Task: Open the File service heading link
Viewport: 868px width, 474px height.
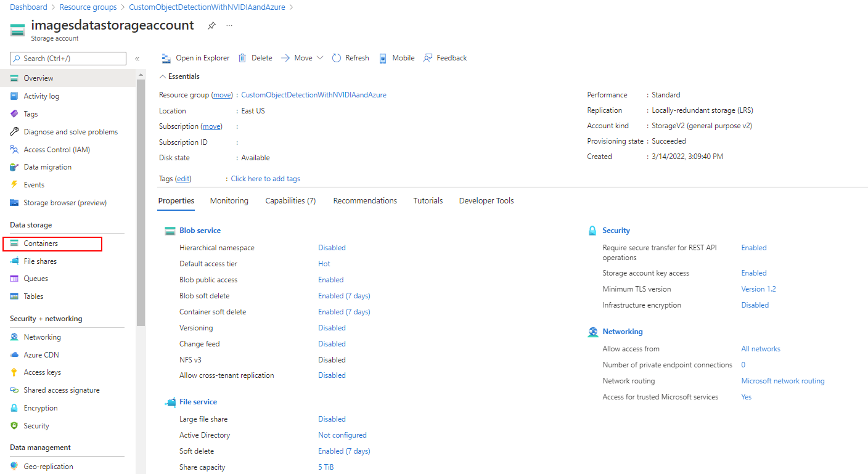Action: click(198, 402)
